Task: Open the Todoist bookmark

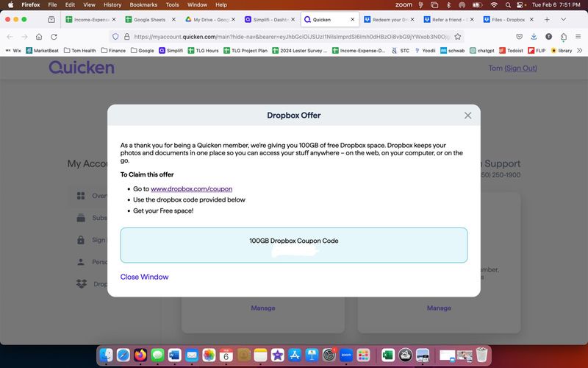Action: click(x=511, y=50)
